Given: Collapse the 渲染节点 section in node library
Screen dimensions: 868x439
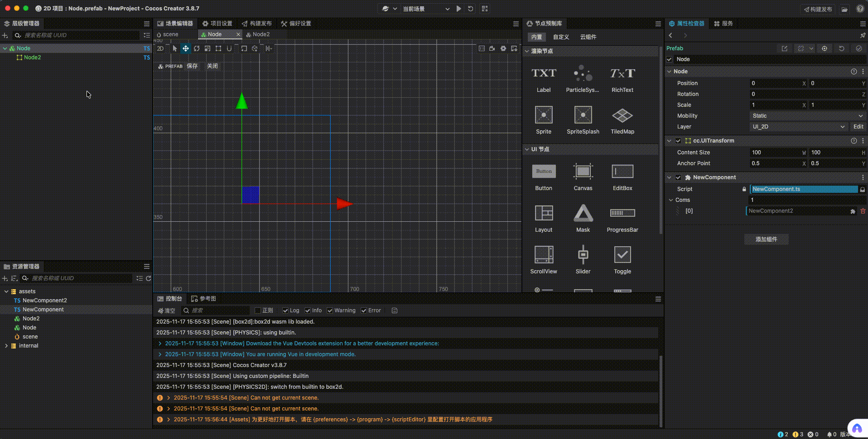Looking at the screenshot, I should point(527,51).
